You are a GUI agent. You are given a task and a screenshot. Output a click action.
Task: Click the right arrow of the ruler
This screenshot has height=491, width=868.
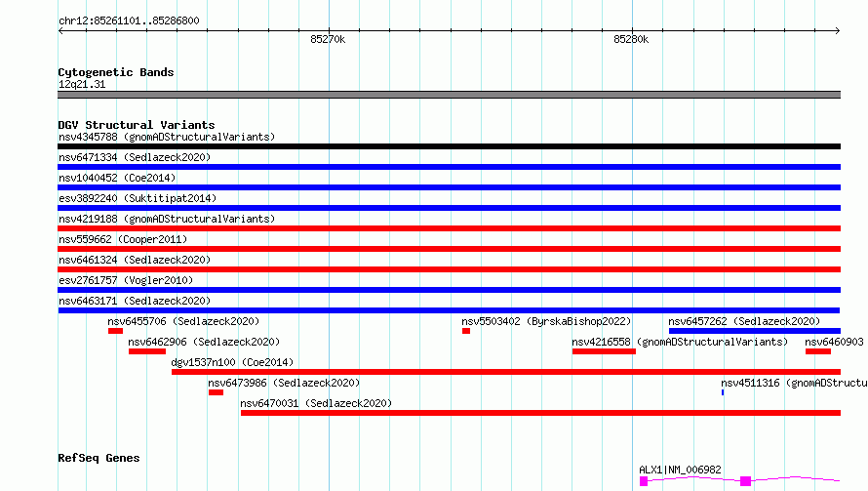(838, 31)
